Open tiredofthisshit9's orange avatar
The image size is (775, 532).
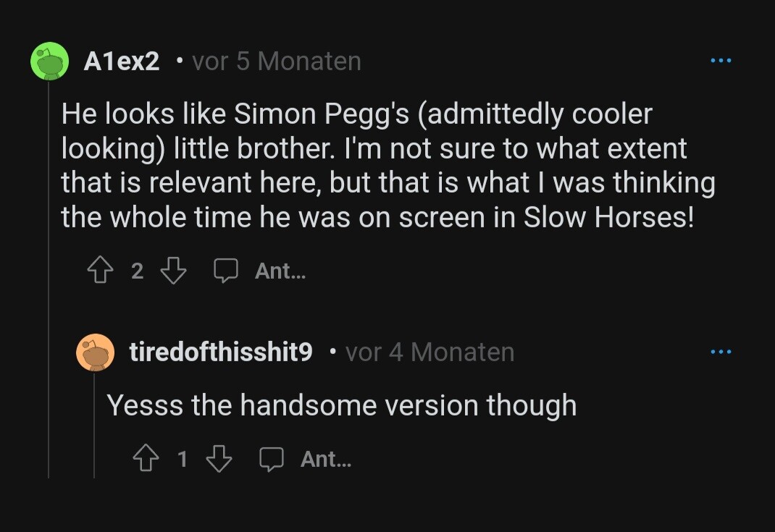point(96,352)
